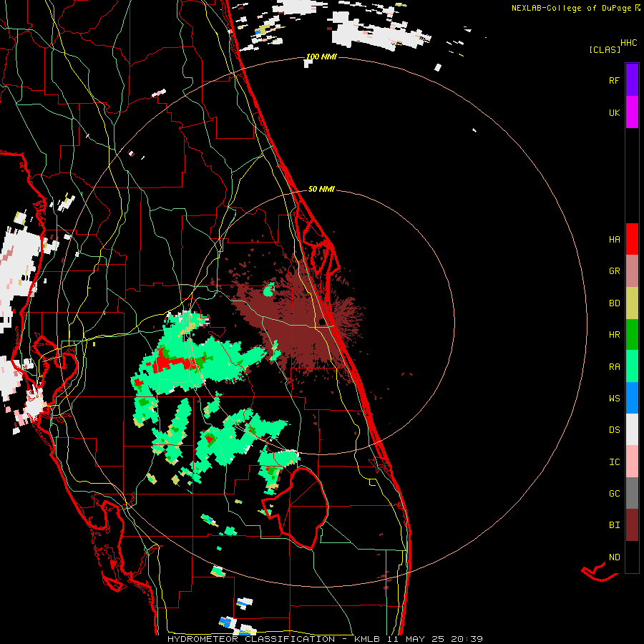Click the RF purple legend swatch
Image resolution: width=644 pixels, height=644 pixels.
632,80
